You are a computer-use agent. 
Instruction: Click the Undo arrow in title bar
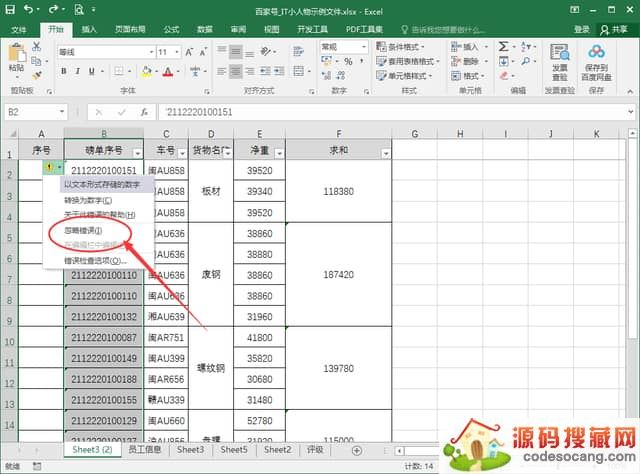[28, 9]
